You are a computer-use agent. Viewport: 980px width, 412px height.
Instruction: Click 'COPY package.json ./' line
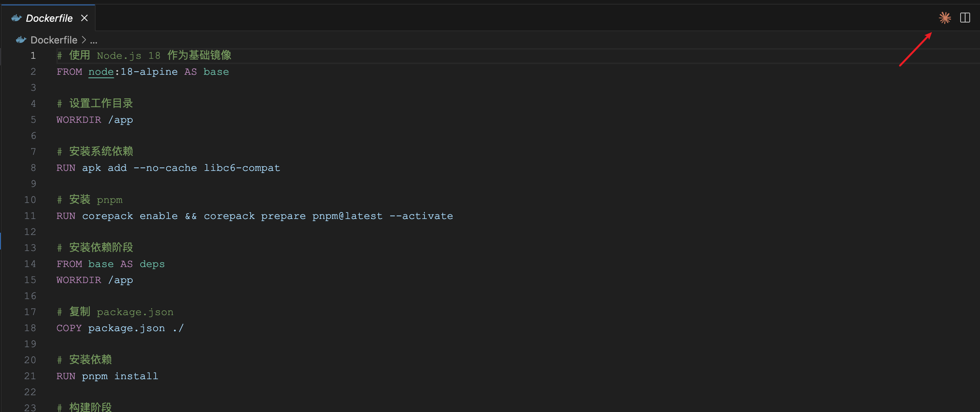(x=120, y=328)
